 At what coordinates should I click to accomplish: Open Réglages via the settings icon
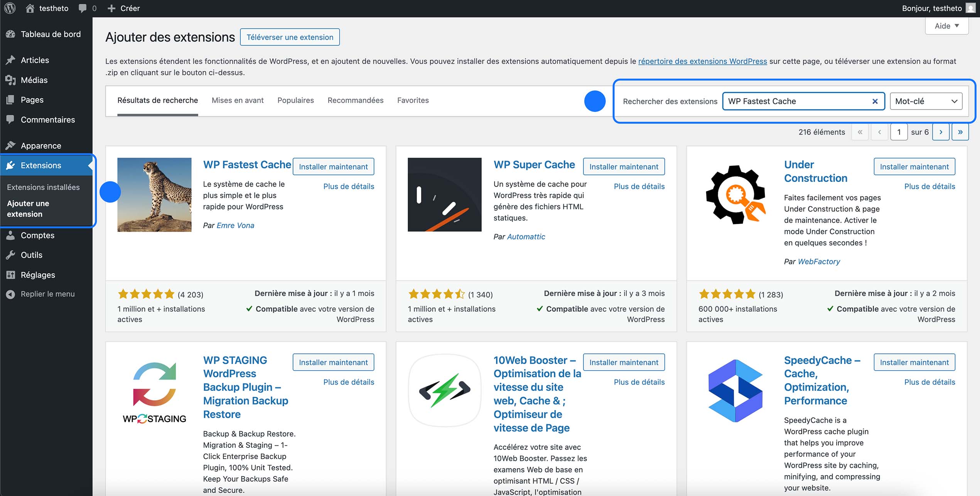(10, 275)
